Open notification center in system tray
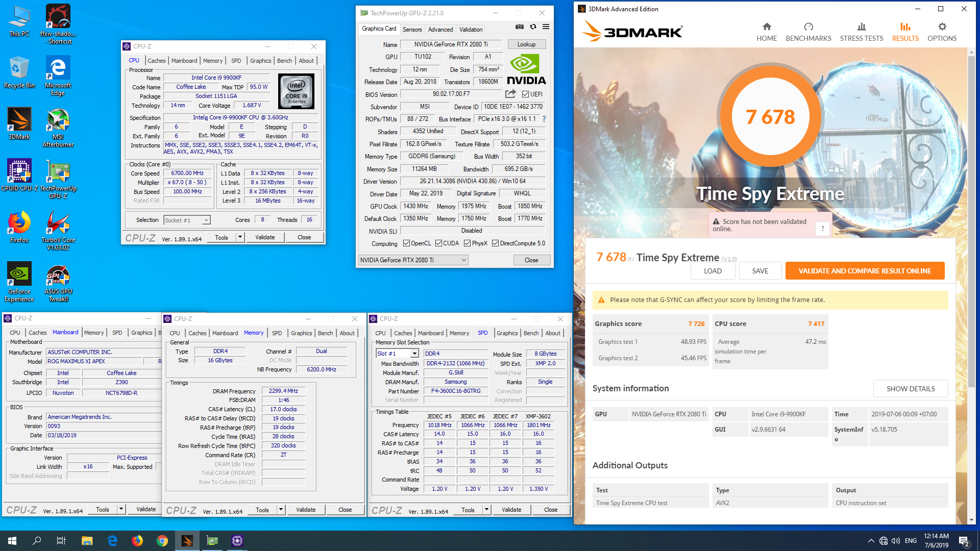980x551 pixels. 964,541
